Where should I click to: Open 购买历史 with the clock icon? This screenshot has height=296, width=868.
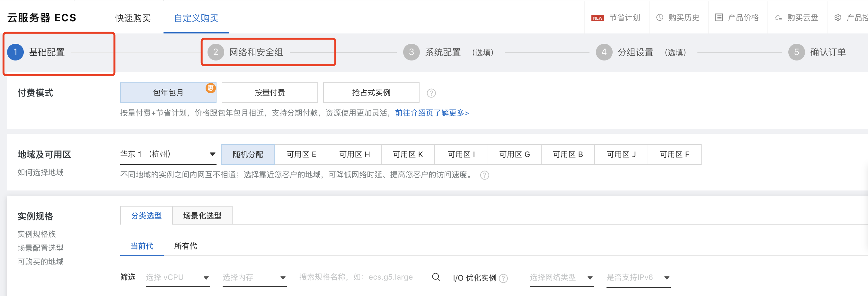pyautogui.click(x=660, y=18)
